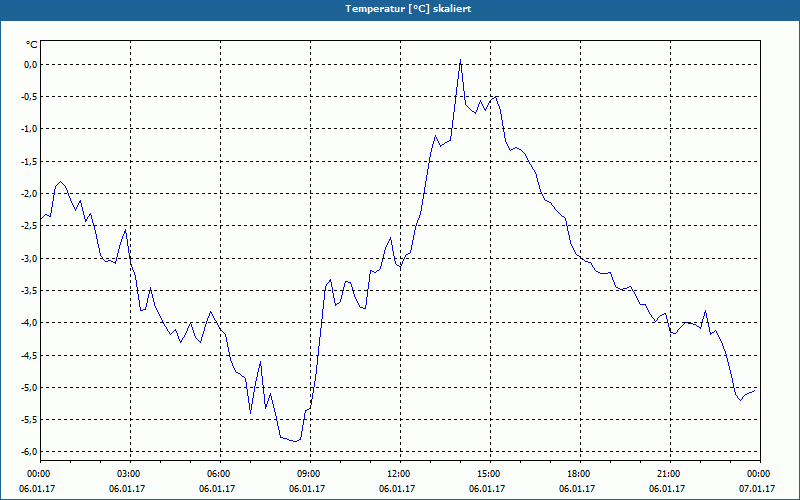The image size is (800, 500).
Task: Click the 07.01.17 date label
Action: (x=757, y=488)
